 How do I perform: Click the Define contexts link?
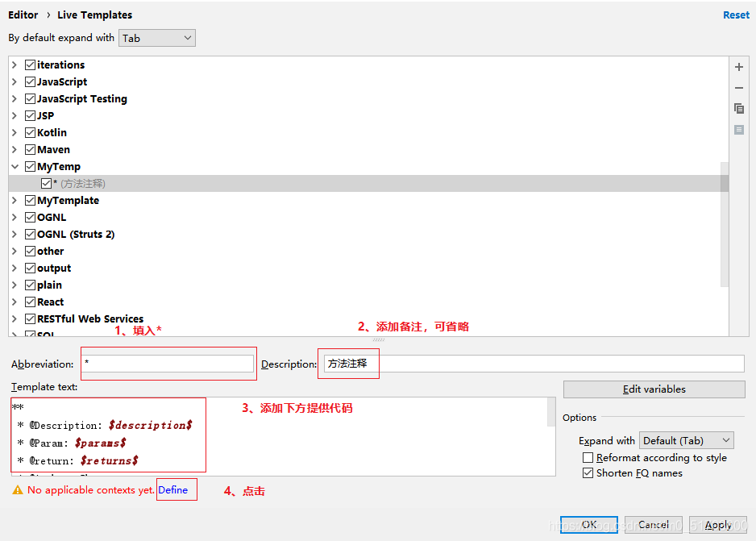172,490
